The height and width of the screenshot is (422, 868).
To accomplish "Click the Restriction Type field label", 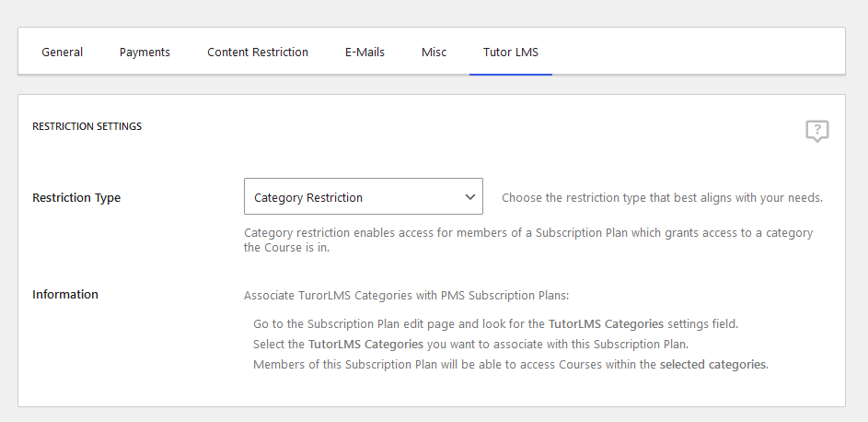I will coord(76,198).
